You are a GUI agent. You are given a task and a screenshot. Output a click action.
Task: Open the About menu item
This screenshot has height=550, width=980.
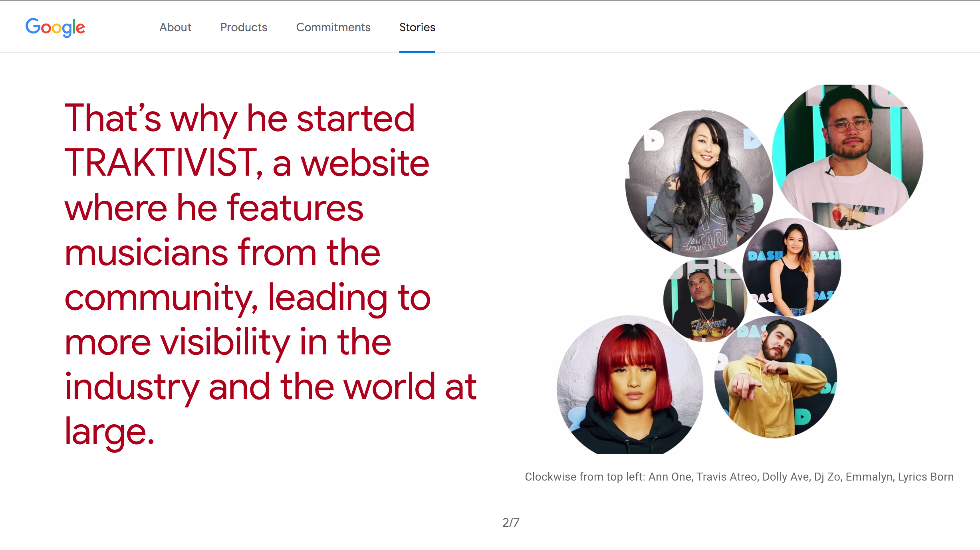click(x=175, y=27)
